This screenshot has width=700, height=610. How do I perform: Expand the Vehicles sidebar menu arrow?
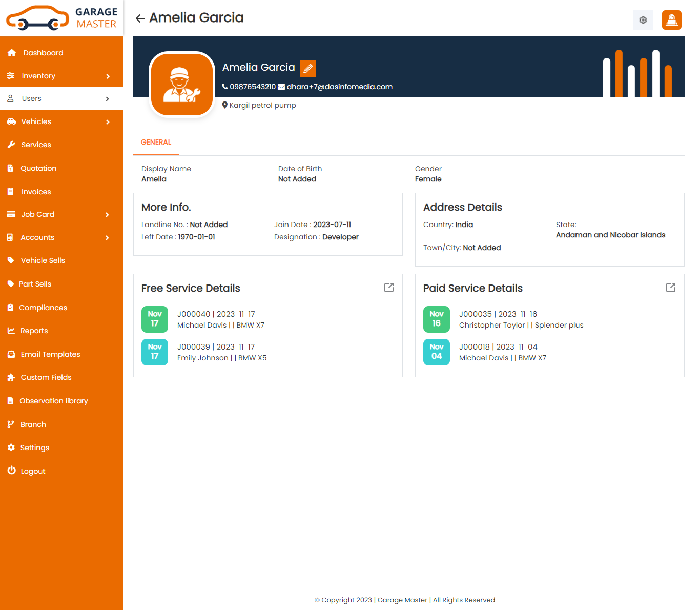pyautogui.click(x=108, y=122)
